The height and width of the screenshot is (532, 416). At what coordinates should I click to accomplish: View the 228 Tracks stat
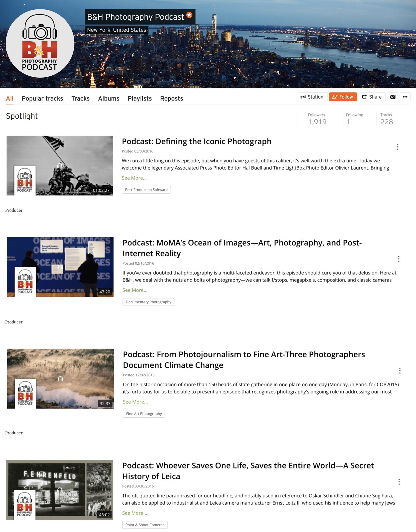point(387,119)
